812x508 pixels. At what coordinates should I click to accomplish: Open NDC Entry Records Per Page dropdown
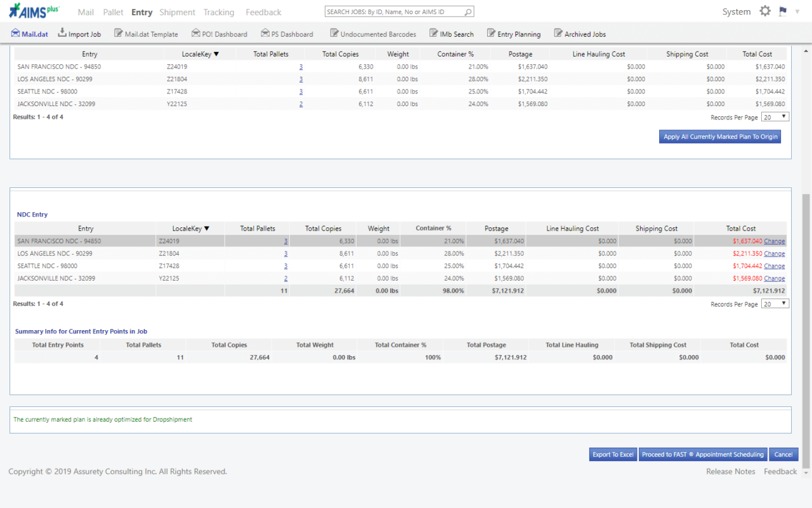pos(775,304)
